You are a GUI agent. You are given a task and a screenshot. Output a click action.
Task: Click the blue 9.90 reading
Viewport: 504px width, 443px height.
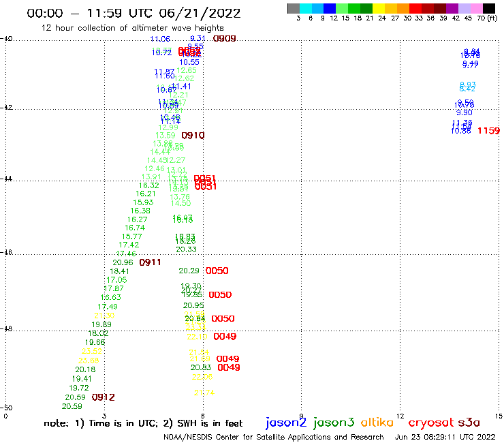(x=464, y=112)
